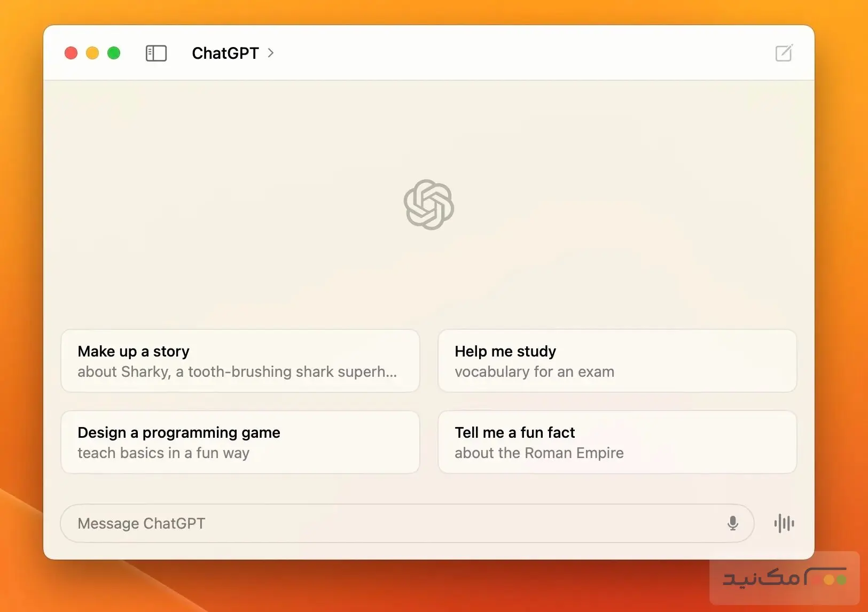Click the window title bar area
Image resolution: width=868 pixels, height=612 pixels.
click(x=427, y=53)
